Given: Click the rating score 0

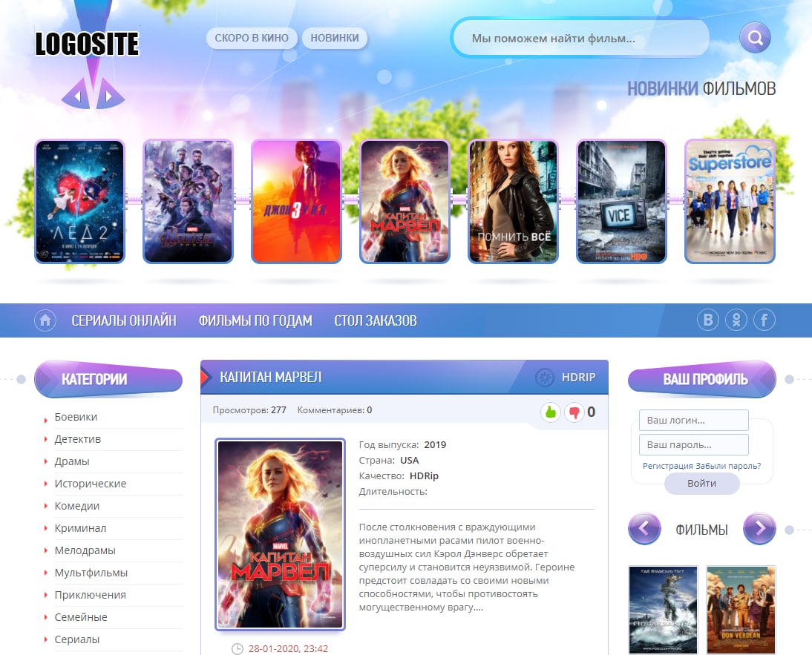Looking at the screenshot, I should coord(592,412).
